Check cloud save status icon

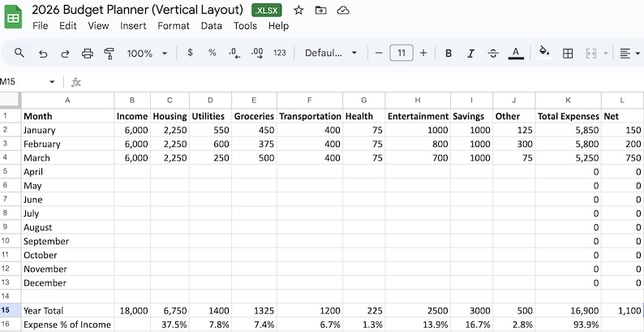pos(343,11)
